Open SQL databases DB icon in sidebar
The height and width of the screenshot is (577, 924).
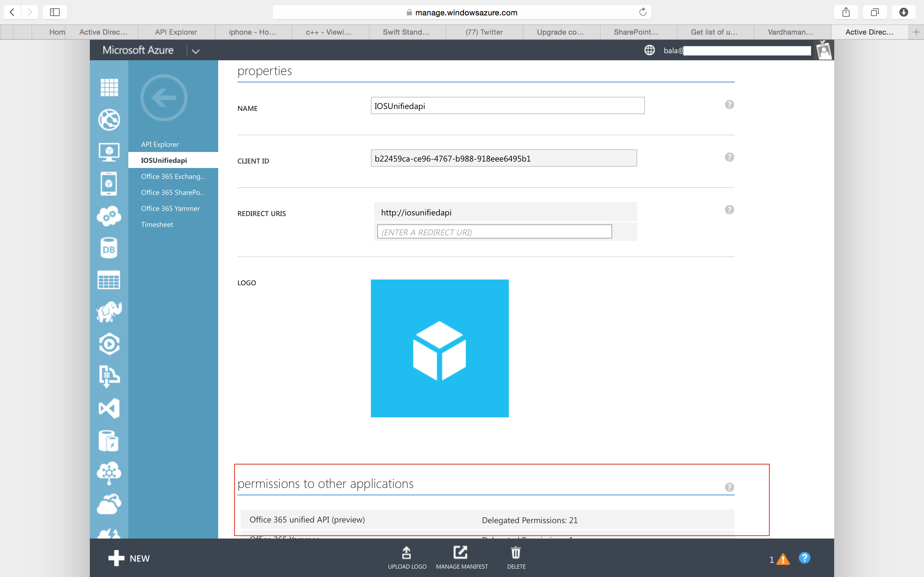[109, 248]
